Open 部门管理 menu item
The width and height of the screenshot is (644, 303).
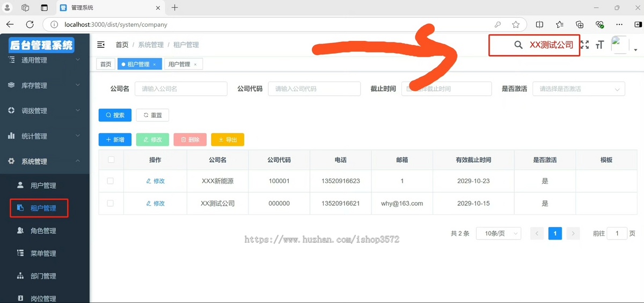45,276
